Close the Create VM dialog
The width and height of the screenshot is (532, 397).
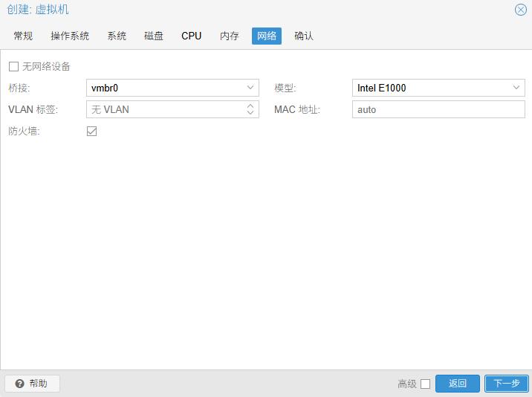[521, 10]
